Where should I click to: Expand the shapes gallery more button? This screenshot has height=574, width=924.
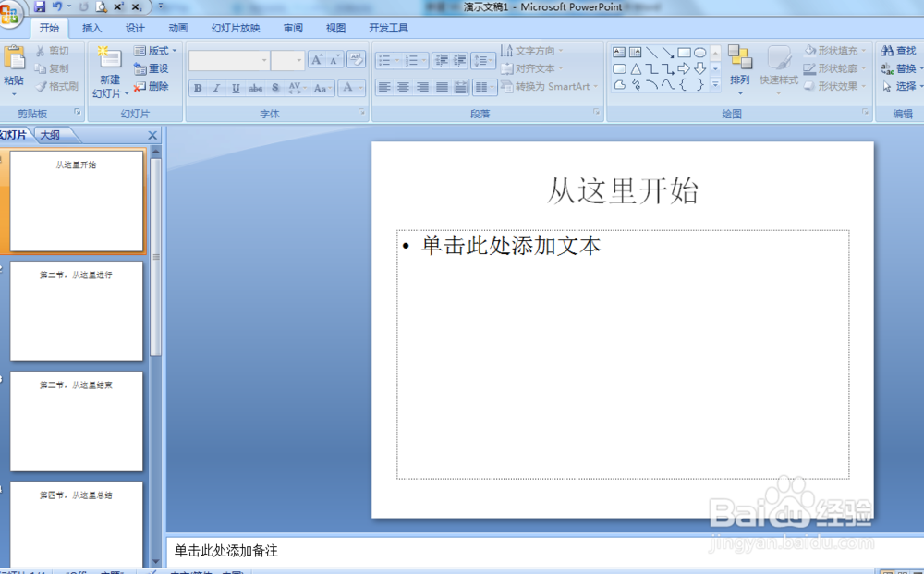(715, 85)
